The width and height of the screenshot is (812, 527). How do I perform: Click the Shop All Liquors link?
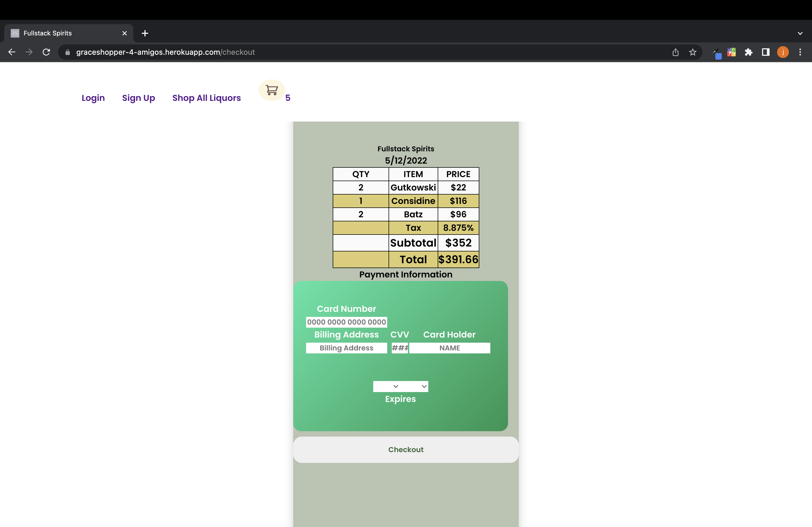206,98
